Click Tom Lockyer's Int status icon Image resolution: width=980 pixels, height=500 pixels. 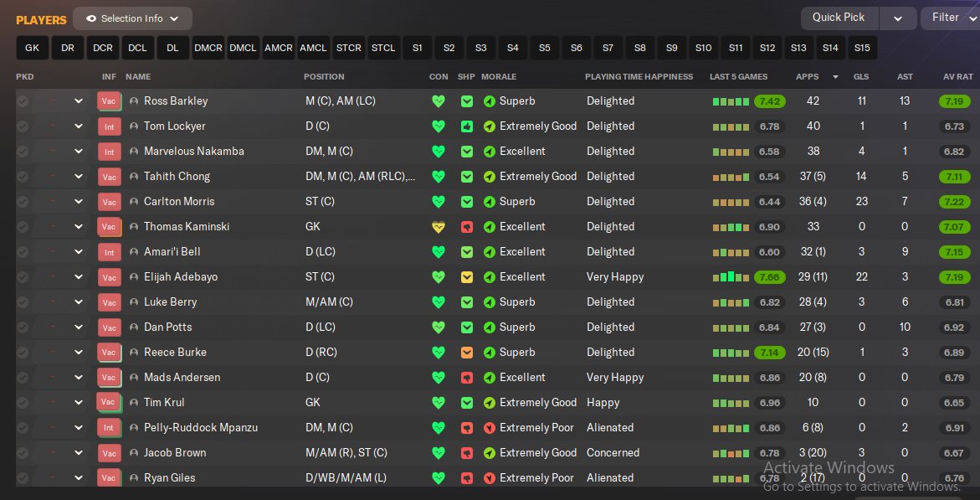[x=109, y=126]
